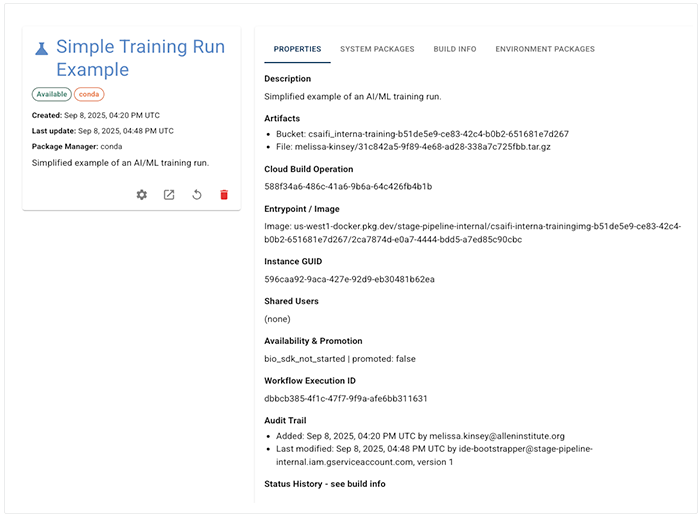700x517 pixels.
Task: Open the Build Info tab
Action: (x=454, y=49)
